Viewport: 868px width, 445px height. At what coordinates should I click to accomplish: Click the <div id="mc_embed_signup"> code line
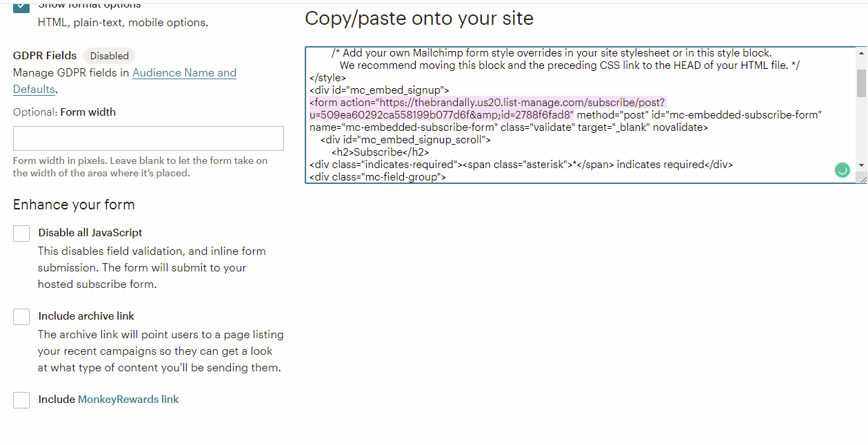pyautogui.click(x=379, y=90)
